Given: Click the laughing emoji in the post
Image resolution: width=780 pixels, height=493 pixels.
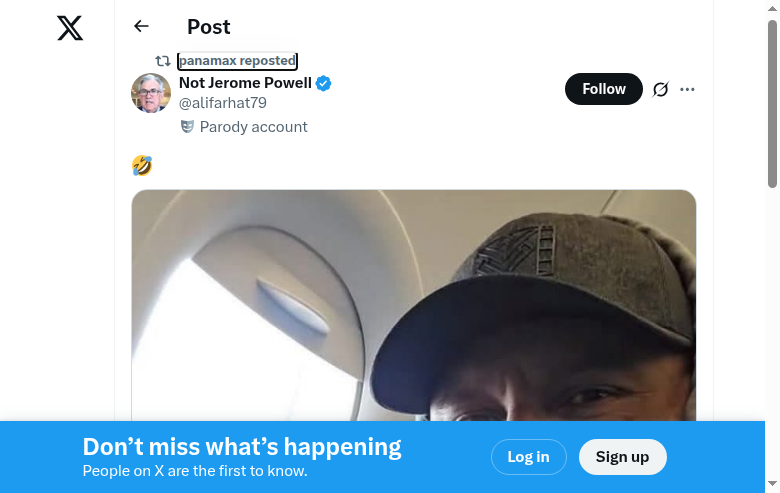Looking at the screenshot, I should coord(142,165).
